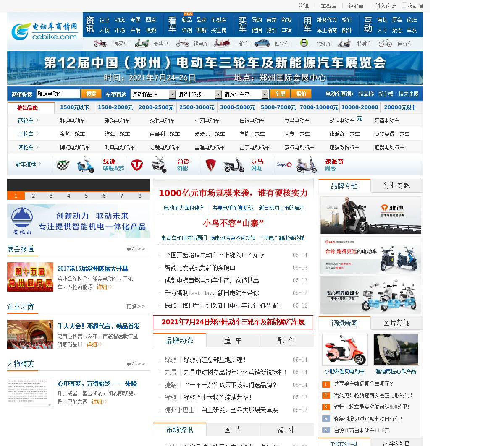Open the 雅迪 brand banner image
Image resolution: width=504 pixels, height=446 pixels.
coord(370,215)
